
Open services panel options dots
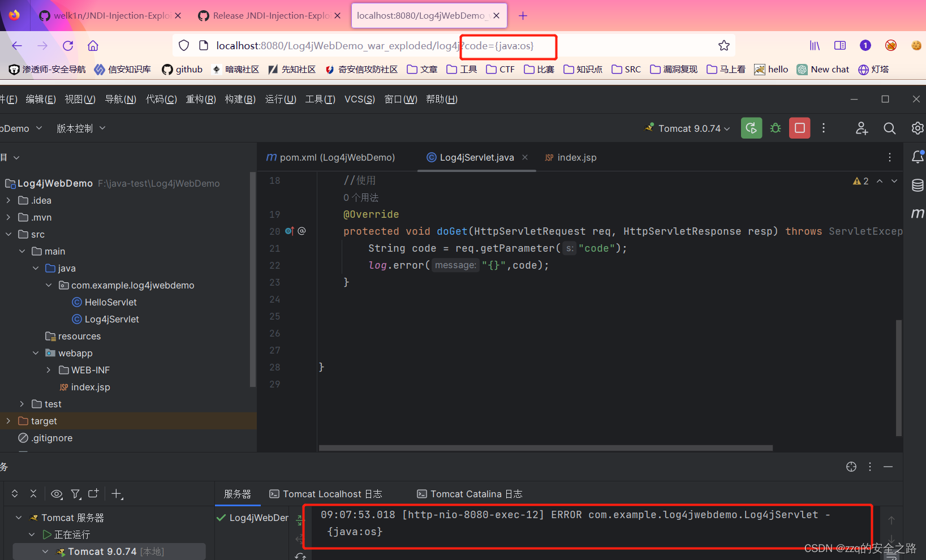click(870, 467)
